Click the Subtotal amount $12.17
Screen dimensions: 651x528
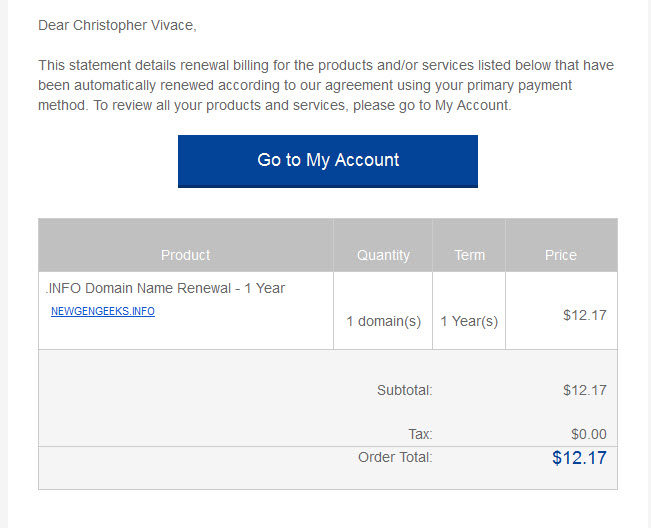click(x=585, y=390)
